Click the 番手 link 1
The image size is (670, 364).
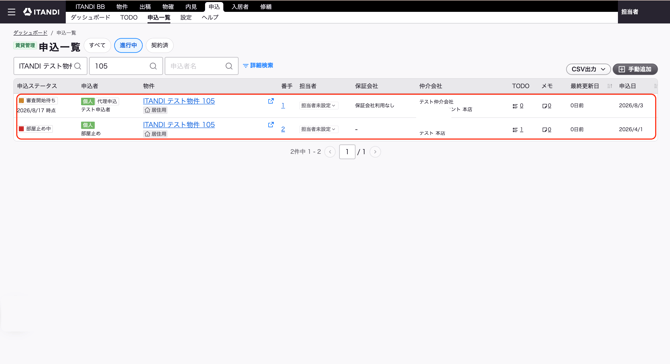(x=283, y=106)
